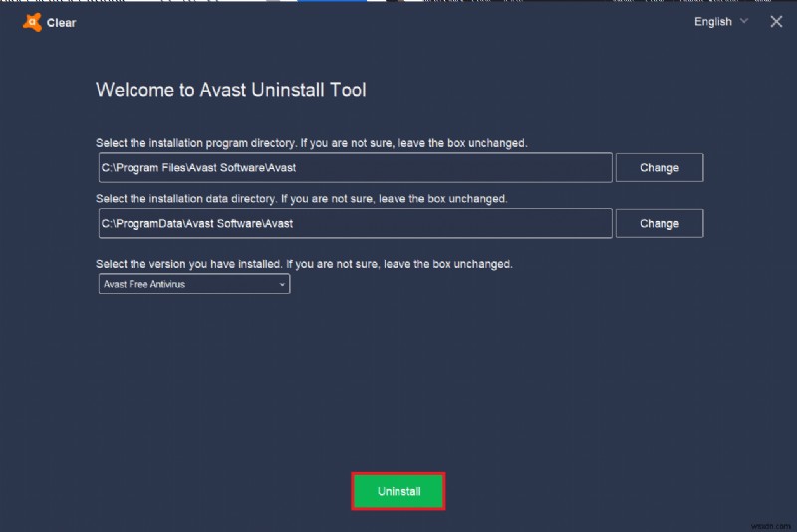Click the 'Clear' title text
Screen dimensions: 797x532
pos(61,22)
